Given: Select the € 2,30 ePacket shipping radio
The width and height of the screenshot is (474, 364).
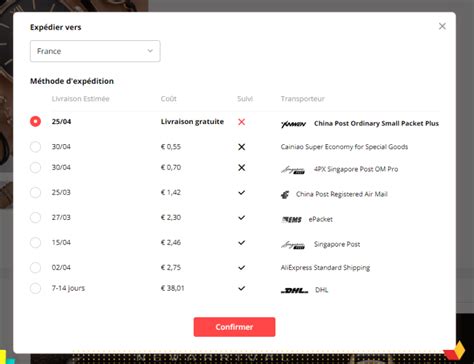Looking at the screenshot, I should click(35, 218).
